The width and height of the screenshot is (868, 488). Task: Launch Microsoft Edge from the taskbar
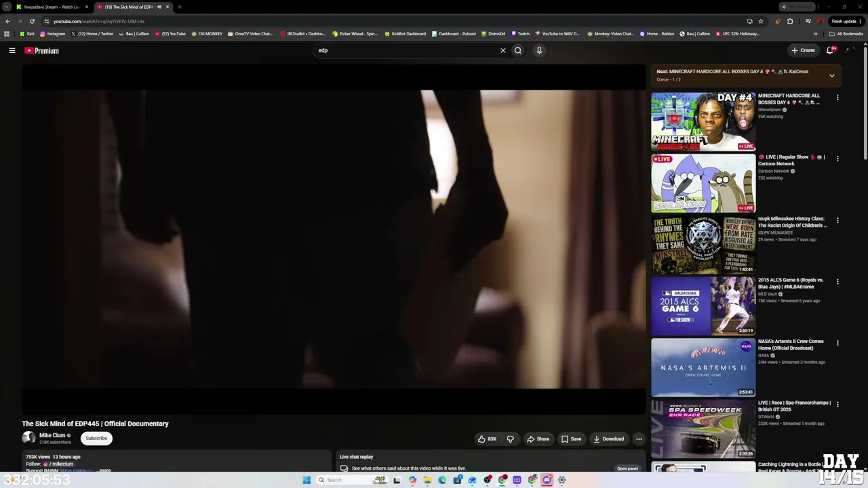coord(442,480)
